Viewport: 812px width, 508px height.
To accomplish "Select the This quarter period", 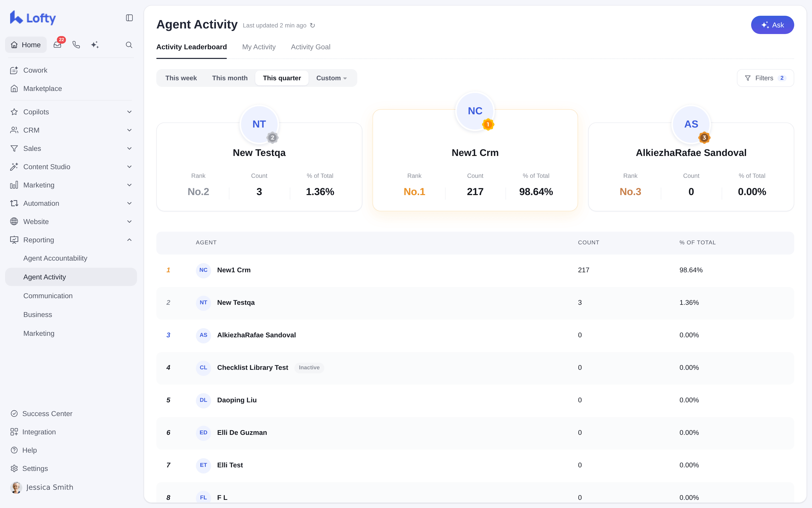I will (x=282, y=78).
